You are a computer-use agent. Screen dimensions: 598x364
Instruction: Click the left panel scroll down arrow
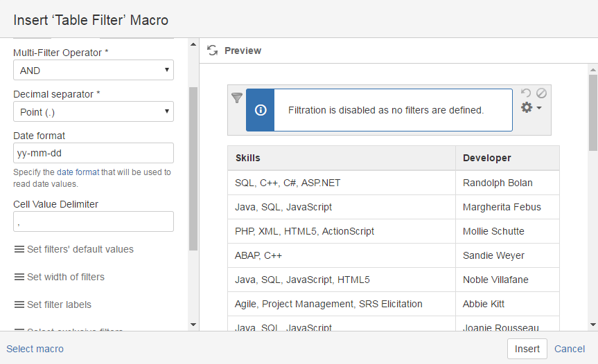pos(193,324)
